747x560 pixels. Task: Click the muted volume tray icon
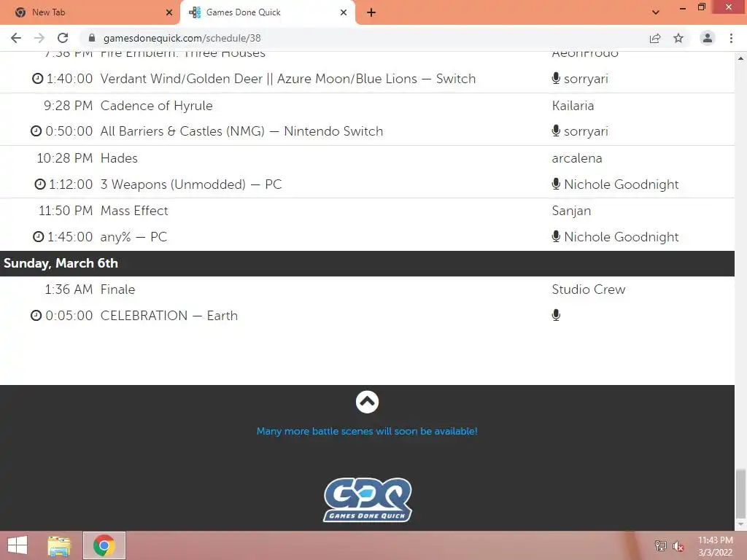pyautogui.click(x=678, y=546)
